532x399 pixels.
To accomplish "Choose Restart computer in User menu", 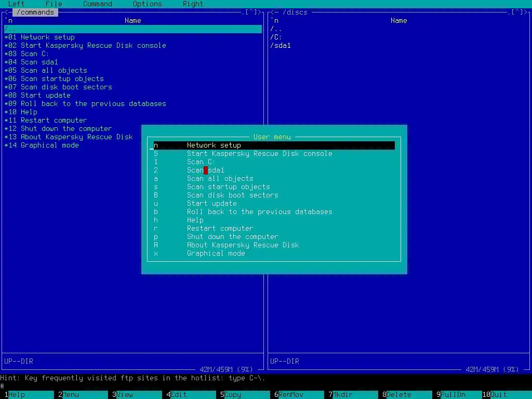I will coord(274,229).
